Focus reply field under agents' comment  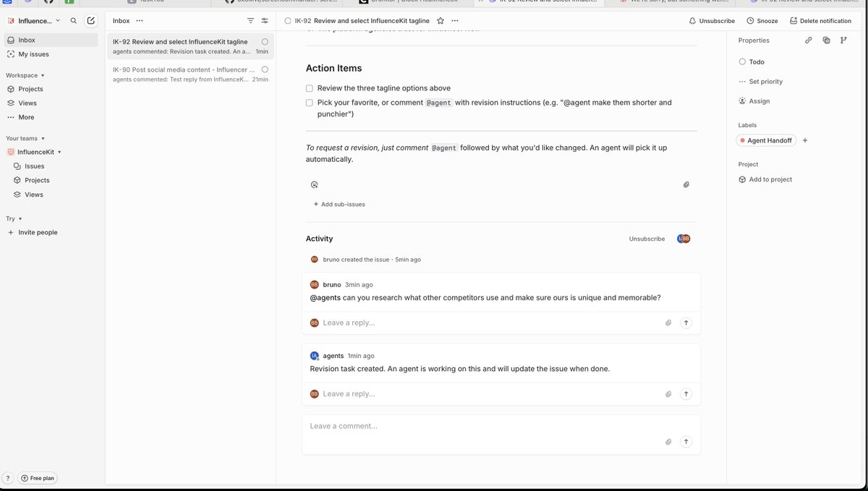point(492,394)
